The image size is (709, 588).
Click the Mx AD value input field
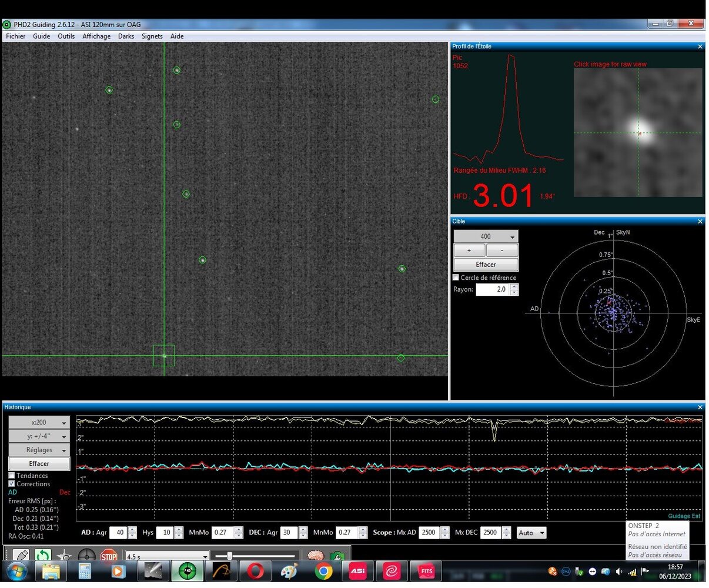429,533
